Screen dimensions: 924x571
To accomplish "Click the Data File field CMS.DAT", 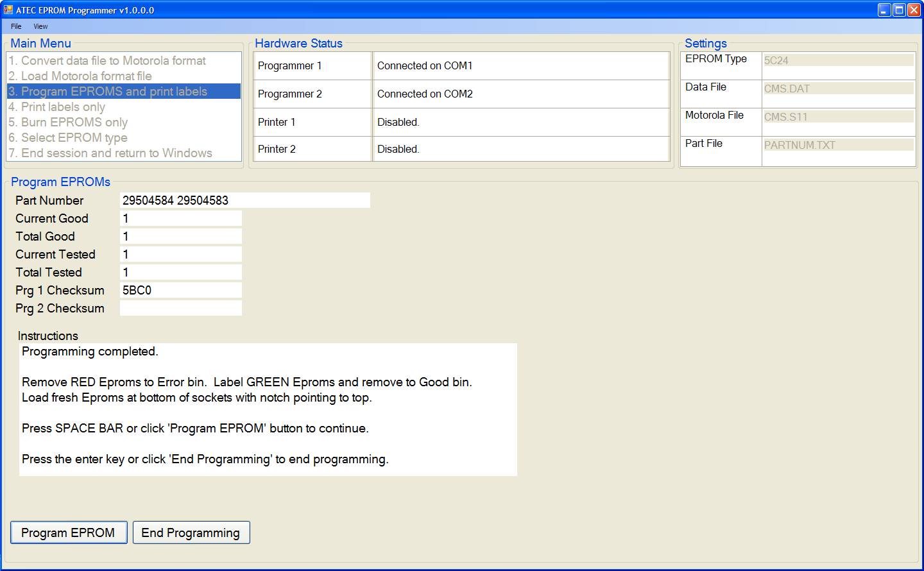I will (838, 89).
